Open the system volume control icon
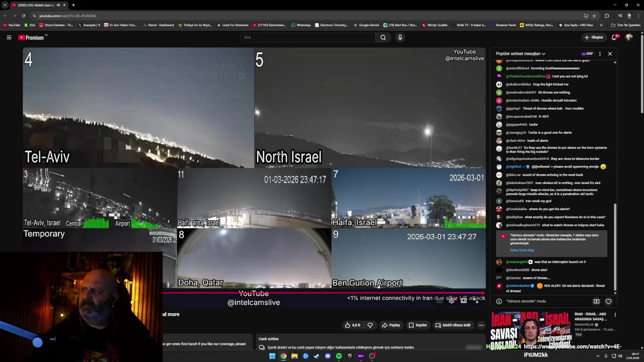This screenshot has width=644, height=362. click(x=620, y=356)
